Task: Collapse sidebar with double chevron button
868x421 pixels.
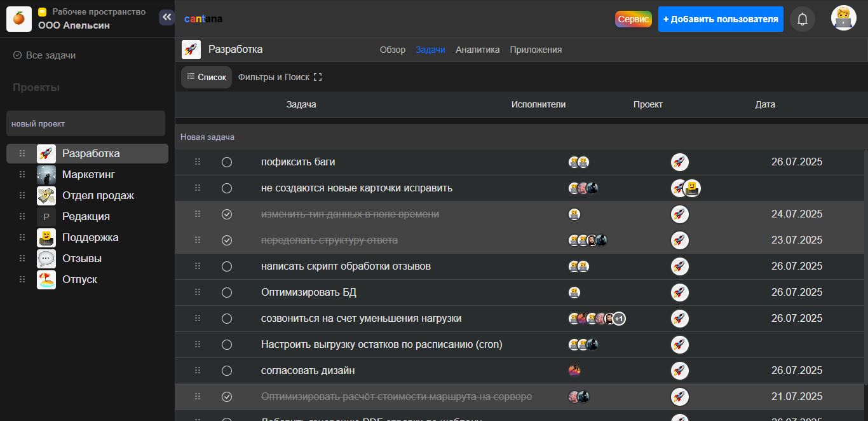Action: 166,18
